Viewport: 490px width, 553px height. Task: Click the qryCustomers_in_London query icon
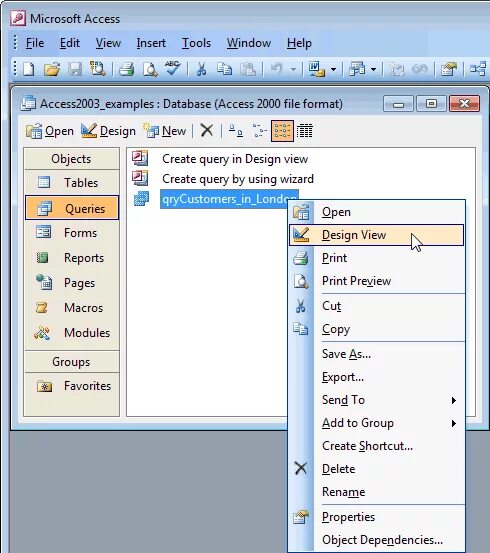click(x=141, y=199)
